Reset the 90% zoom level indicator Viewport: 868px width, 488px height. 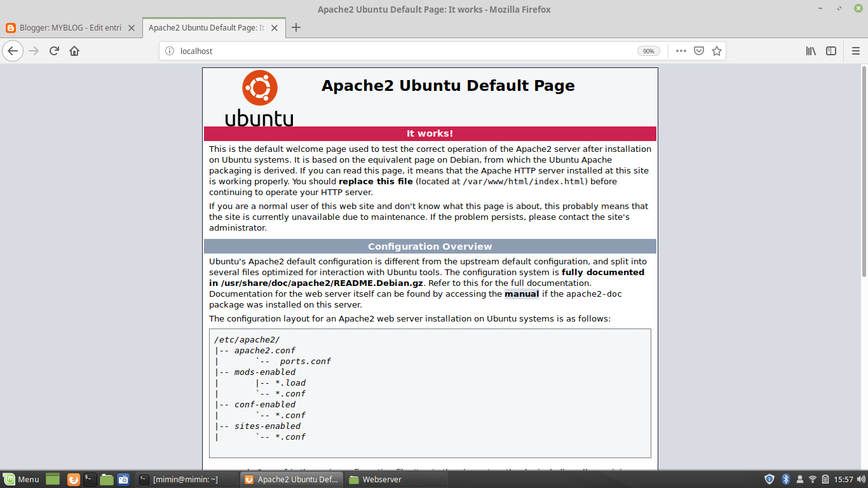point(648,51)
